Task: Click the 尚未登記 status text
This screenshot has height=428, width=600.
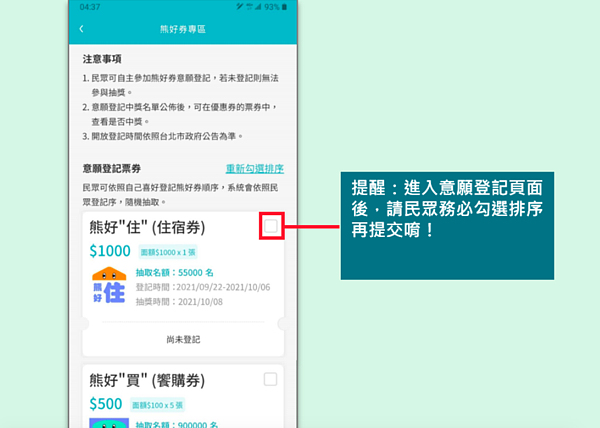Action: (x=183, y=340)
